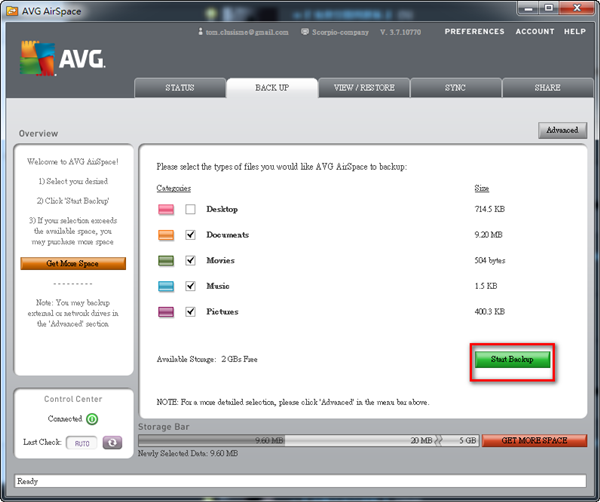Click the orange Get More Space button
Viewport: 600px width, 502px height.
click(x=73, y=264)
